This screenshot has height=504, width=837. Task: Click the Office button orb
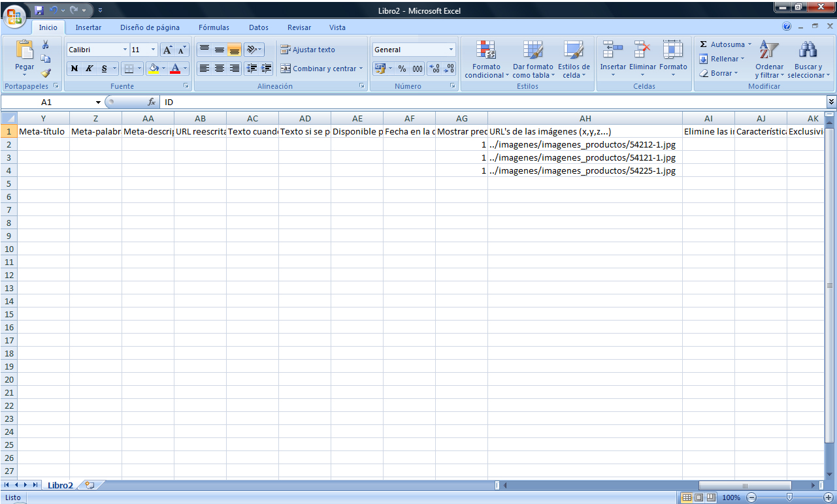coord(15,16)
